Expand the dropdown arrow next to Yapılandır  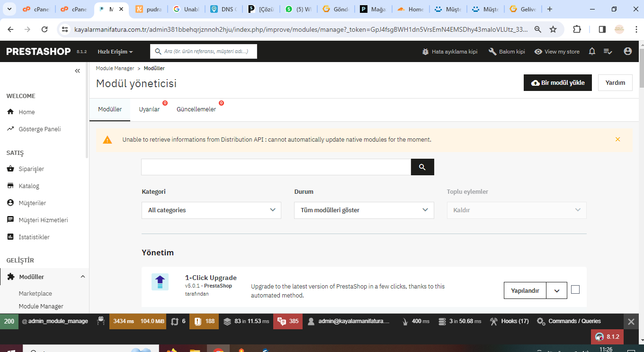pos(557,291)
